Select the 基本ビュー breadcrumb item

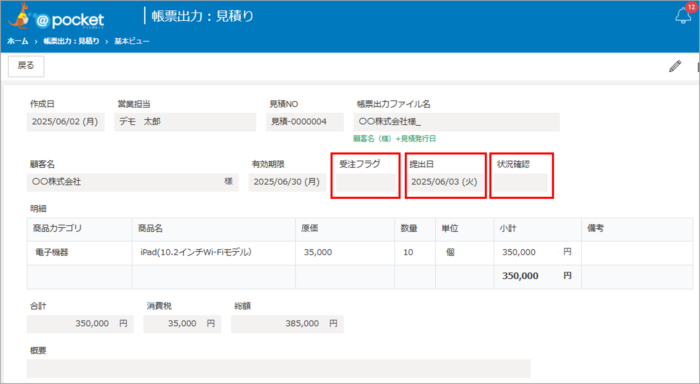coord(132,41)
